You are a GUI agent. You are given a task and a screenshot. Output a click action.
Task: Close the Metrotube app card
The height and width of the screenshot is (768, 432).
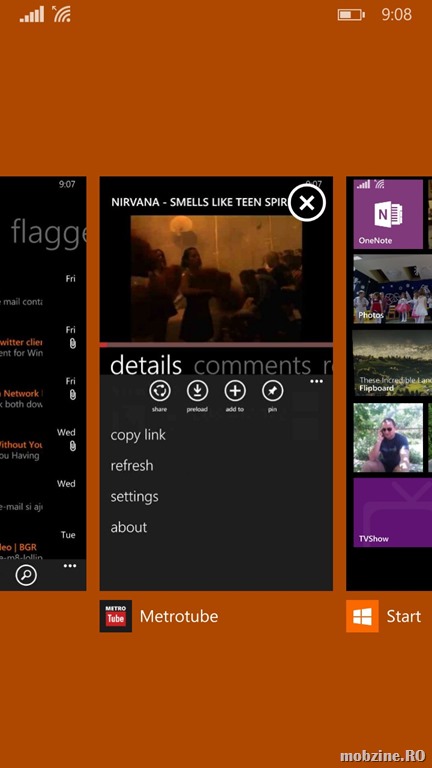(307, 202)
